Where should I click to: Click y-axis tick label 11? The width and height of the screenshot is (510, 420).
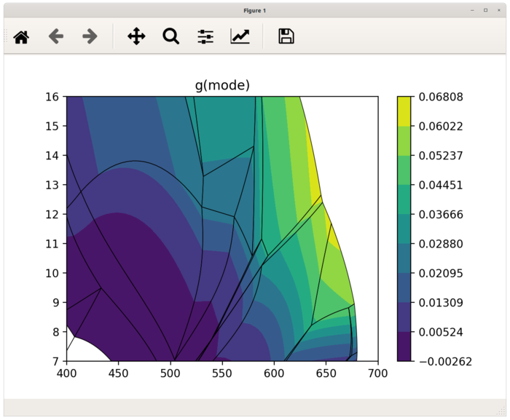(52, 244)
